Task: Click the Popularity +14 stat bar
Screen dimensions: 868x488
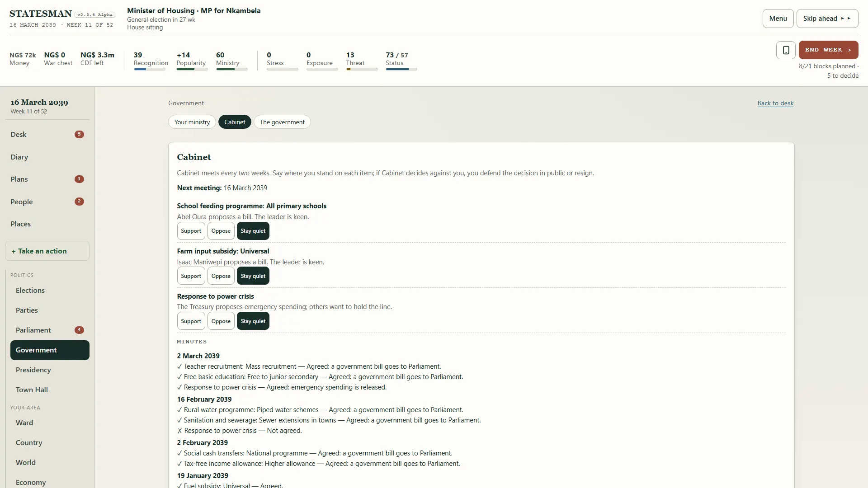Action: coord(192,61)
